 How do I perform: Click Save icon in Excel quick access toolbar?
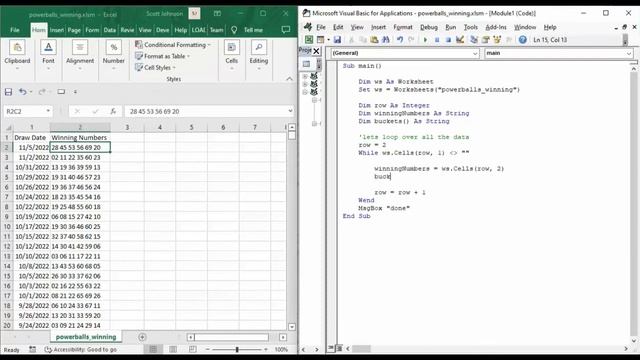click(8, 92)
